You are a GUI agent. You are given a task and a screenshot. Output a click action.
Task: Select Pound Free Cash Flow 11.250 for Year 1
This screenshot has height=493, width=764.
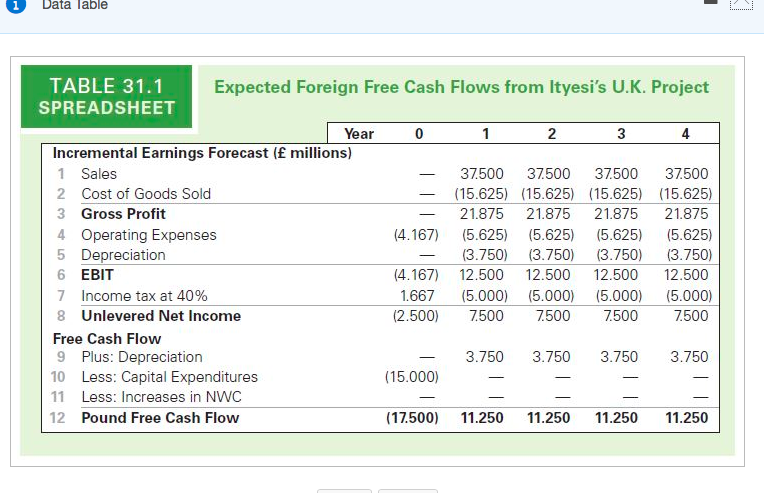coord(482,417)
